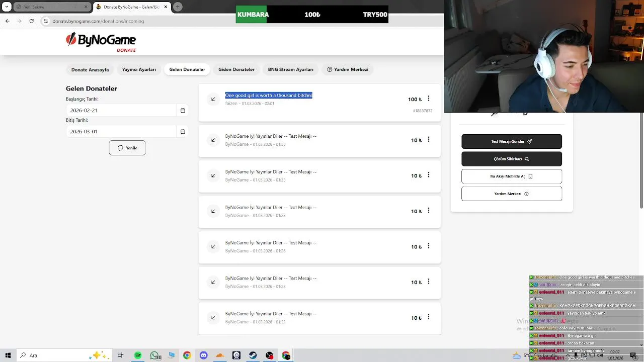Viewport: 644px width, 362px height.
Task: Click the incoming arrow icon on the 01:26 donation
Action: click(213, 246)
